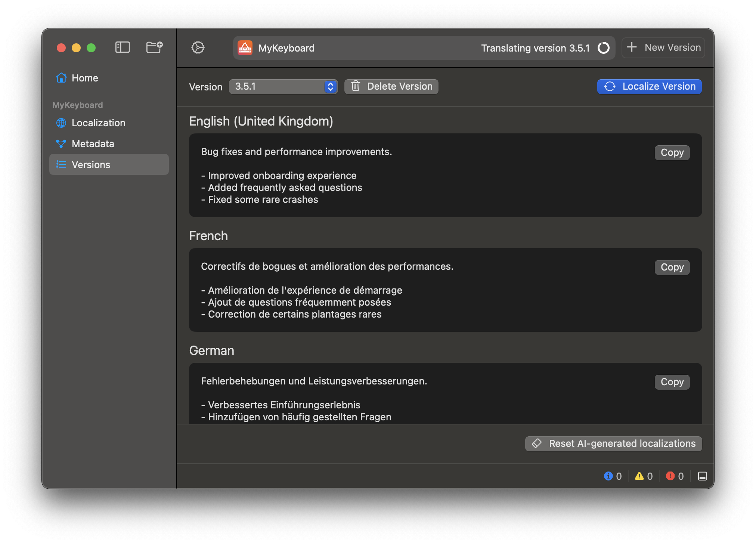Select the Metadata sidebar item
This screenshot has width=756, height=544.
pos(93,144)
